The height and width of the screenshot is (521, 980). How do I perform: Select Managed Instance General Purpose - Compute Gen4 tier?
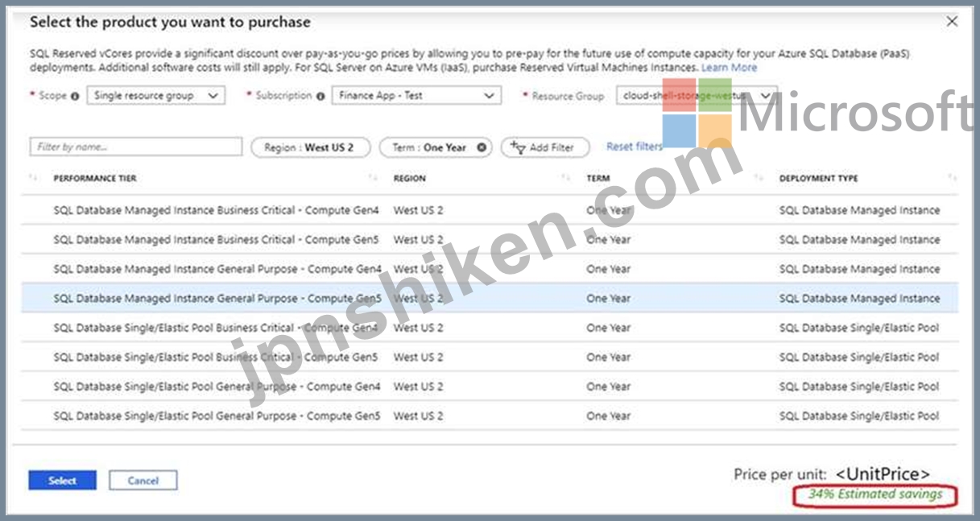(x=217, y=269)
